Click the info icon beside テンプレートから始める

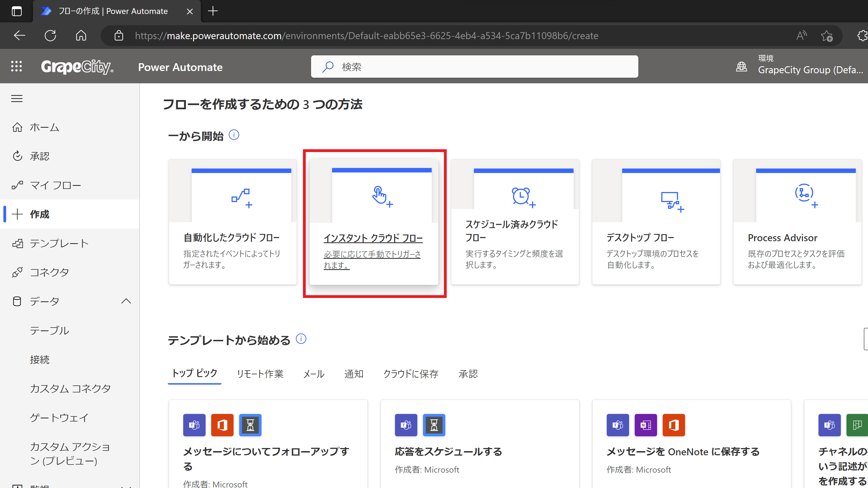[301, 339]
